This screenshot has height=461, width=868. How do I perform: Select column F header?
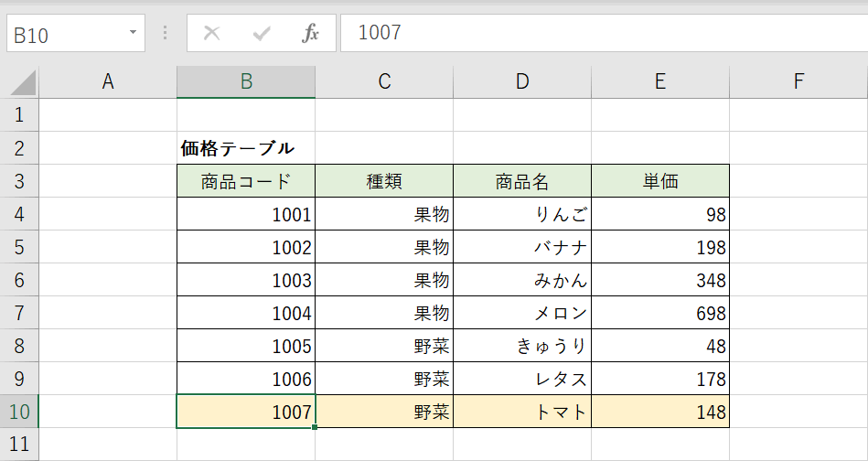(x=798, y=82)
